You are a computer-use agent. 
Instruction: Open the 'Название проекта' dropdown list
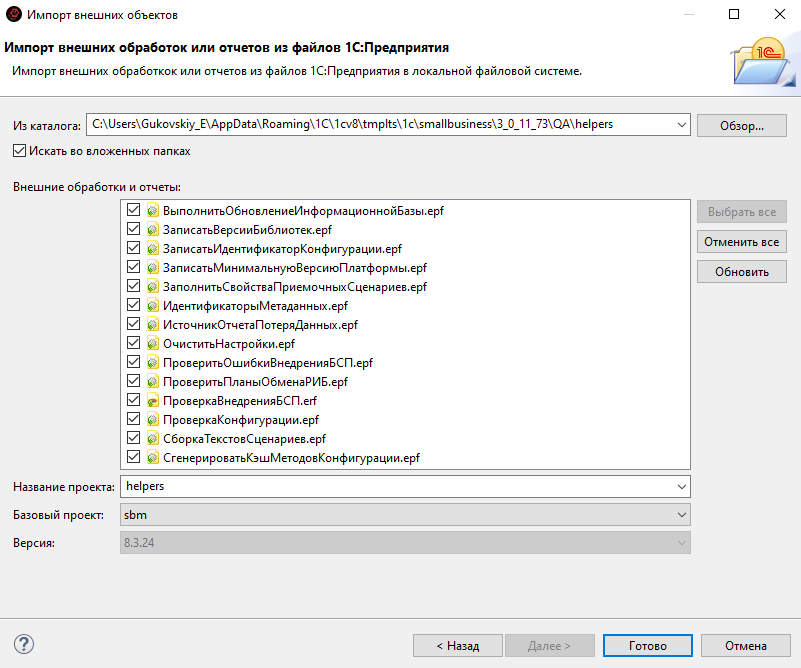[x=681, y=486]
